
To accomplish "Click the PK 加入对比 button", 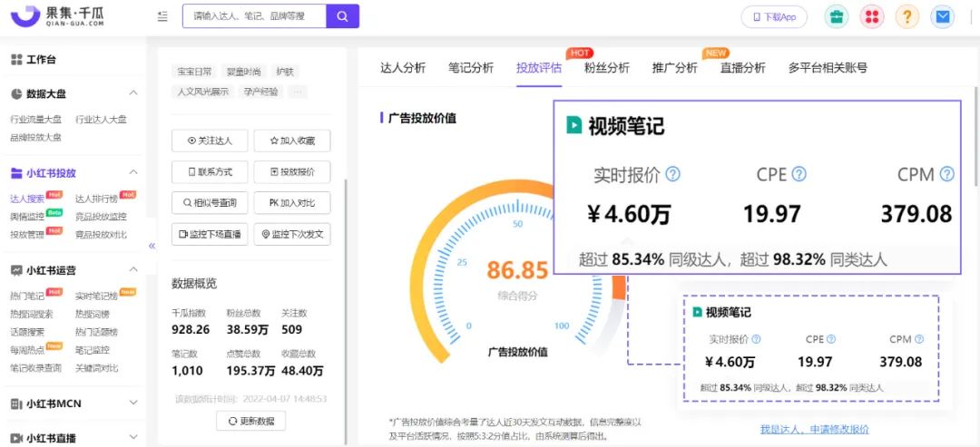I will (x=292, y=203).
